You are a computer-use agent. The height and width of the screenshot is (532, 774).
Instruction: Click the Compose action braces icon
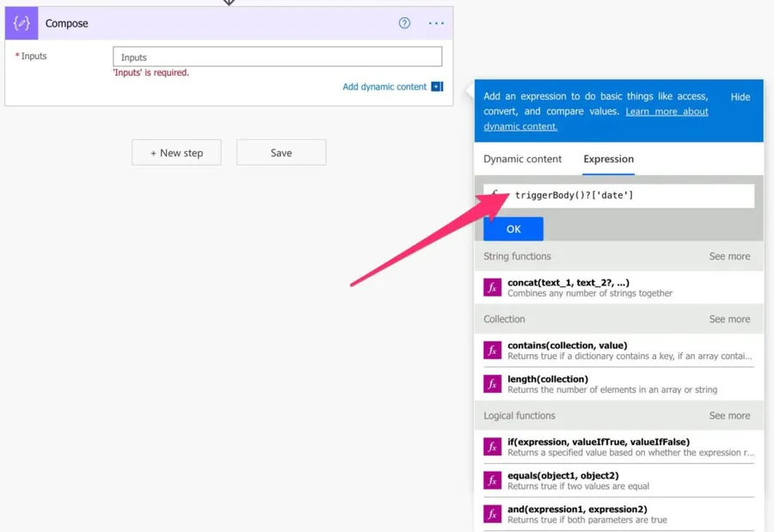21,23
